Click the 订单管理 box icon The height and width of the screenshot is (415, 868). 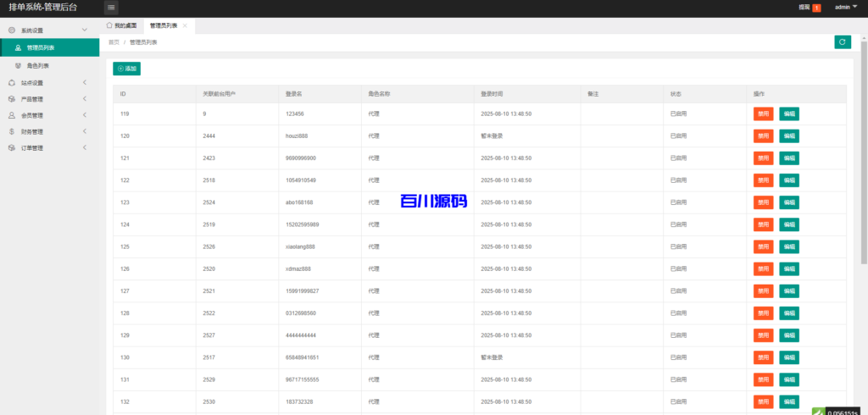click(x=11, y=148)
